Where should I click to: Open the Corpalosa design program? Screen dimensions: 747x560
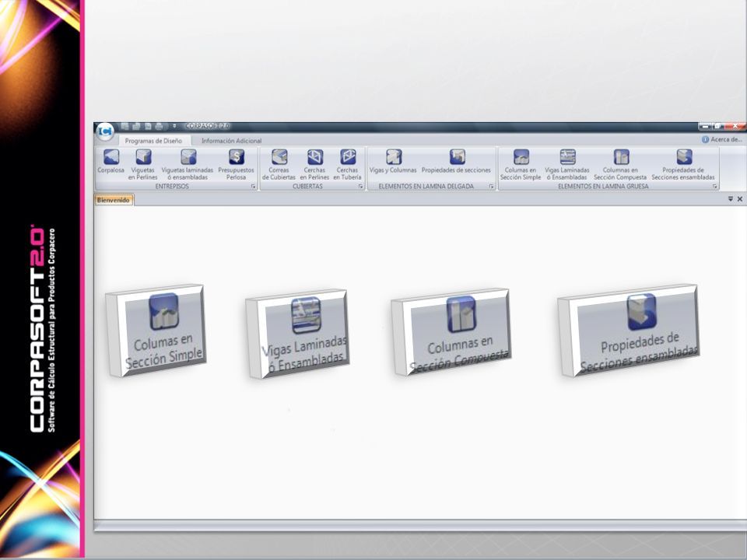tap(111, 161)
